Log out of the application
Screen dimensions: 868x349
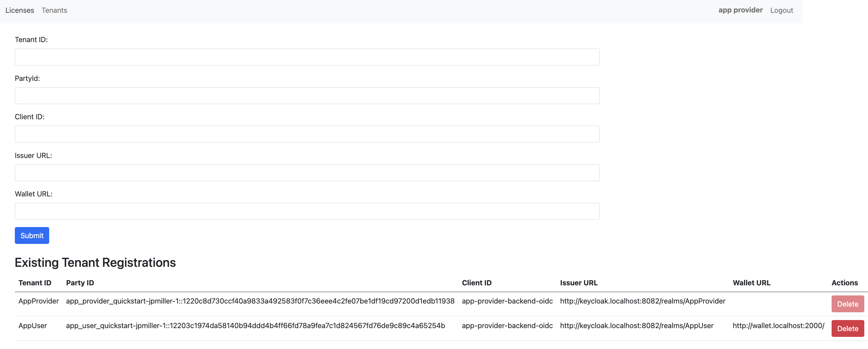pyautogui.click(x=781, y=10)
